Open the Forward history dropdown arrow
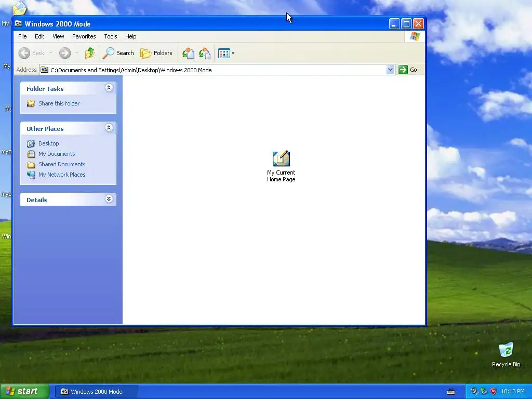Screen dimensions: 532x399 [77, 53]
